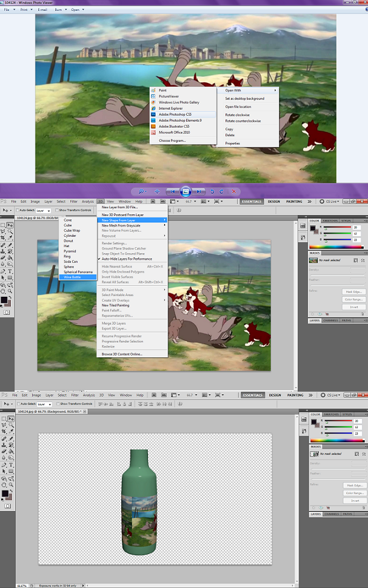
Task: Close the 104124.jpg document tab in wine-bottle Photoshop
Action: (x=84, y=411)
